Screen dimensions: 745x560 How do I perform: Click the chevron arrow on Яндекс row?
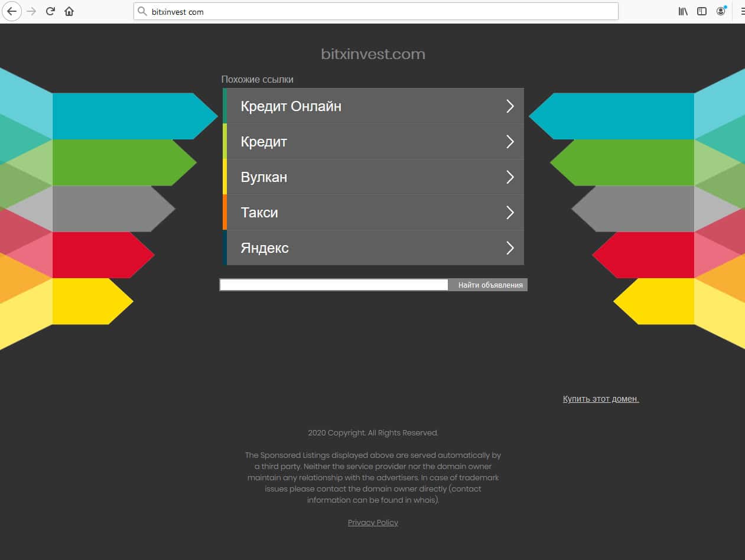click(x=510, y=248)
